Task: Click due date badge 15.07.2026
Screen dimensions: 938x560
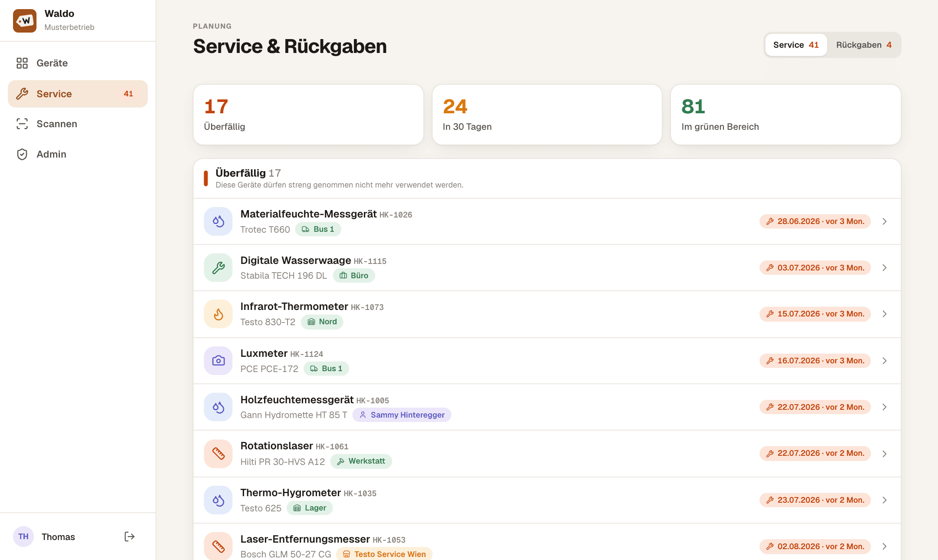Action: (x=815, y=314)
